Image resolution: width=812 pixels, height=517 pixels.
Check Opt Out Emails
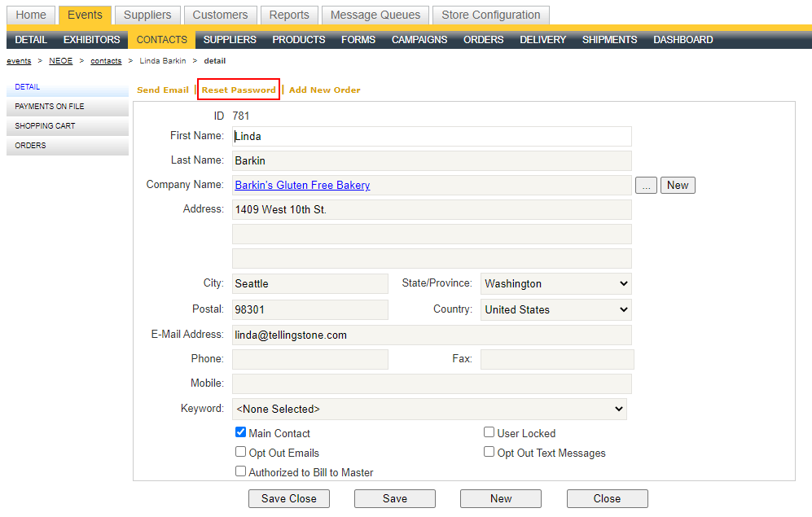point(240,452)
